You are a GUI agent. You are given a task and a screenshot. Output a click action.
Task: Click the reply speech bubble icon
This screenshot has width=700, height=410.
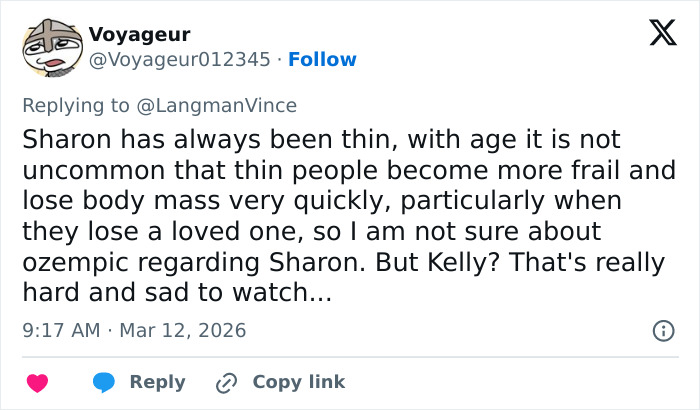[104, 383]
